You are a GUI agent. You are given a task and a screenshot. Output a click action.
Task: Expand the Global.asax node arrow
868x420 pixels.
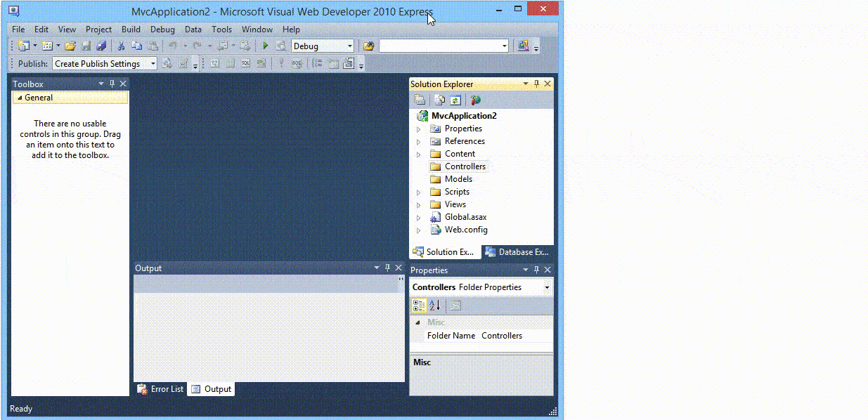[x=419, y=217]
